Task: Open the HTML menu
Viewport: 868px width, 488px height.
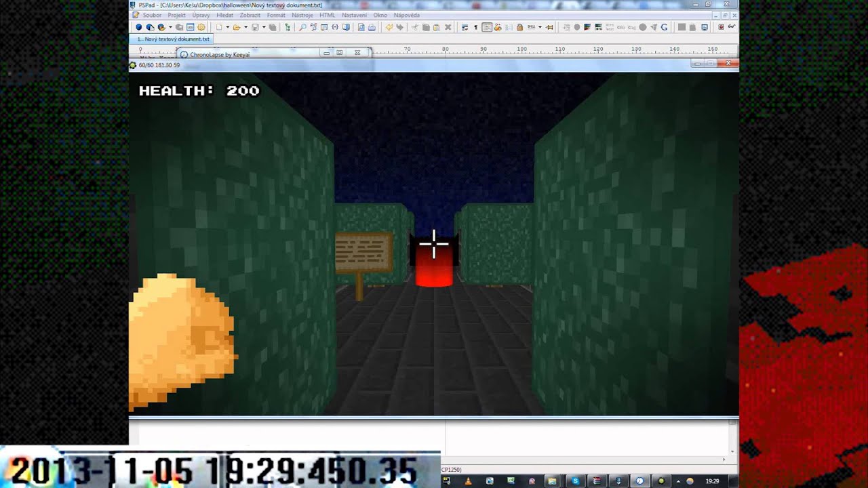Action: point(327,15)
